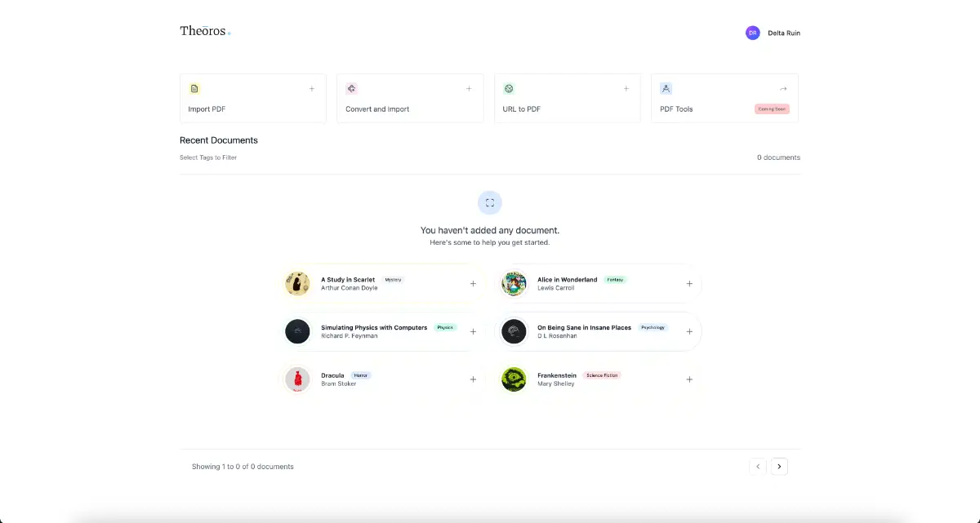Open the Import PDF card label
Image resolution: width=980 pixels, height=523 pixels.
[207, 109]
